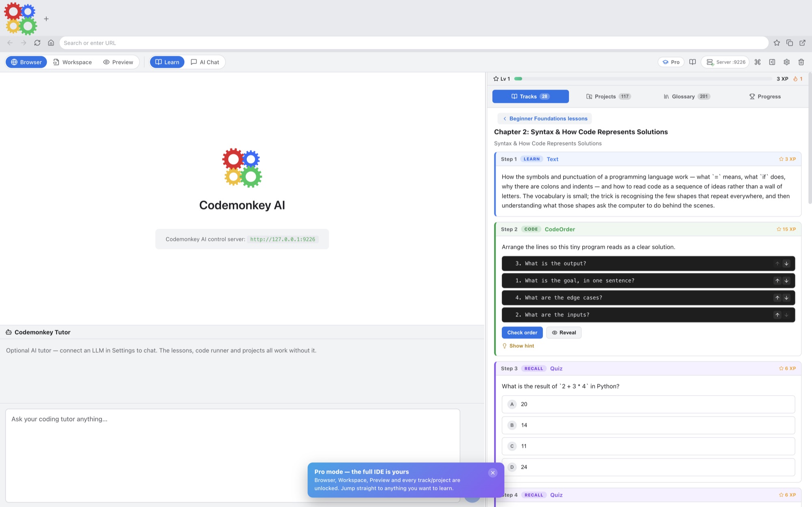Open the AI Chat panel
This screenshot has height=507, width=812.
coord(205,62)
